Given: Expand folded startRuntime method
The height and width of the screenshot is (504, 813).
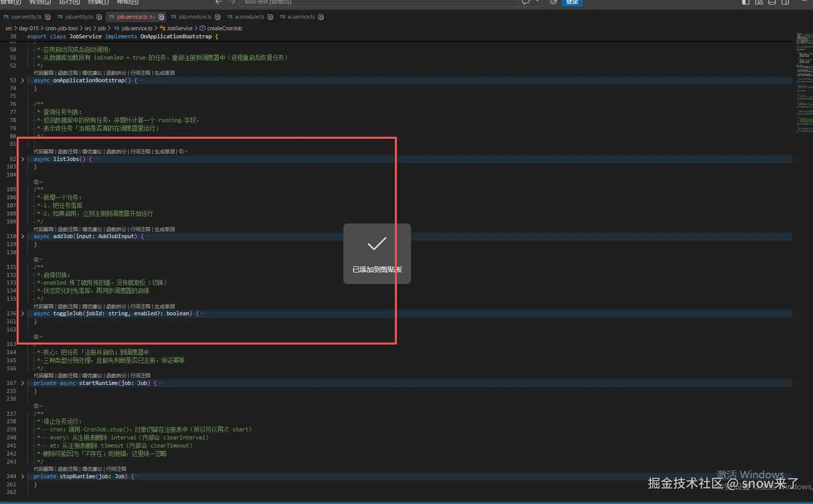Looking at the screenshot, I should coord(23,383).
